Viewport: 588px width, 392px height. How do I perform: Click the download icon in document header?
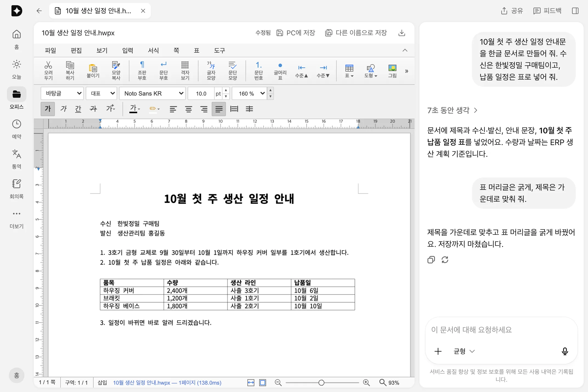402,33
